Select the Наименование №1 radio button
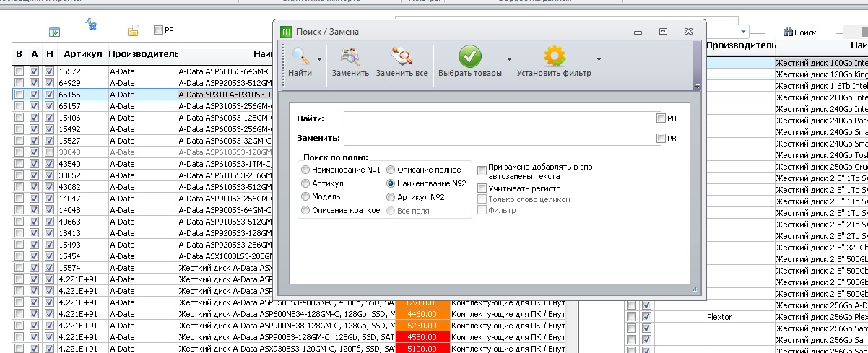 tap(306, 170)
